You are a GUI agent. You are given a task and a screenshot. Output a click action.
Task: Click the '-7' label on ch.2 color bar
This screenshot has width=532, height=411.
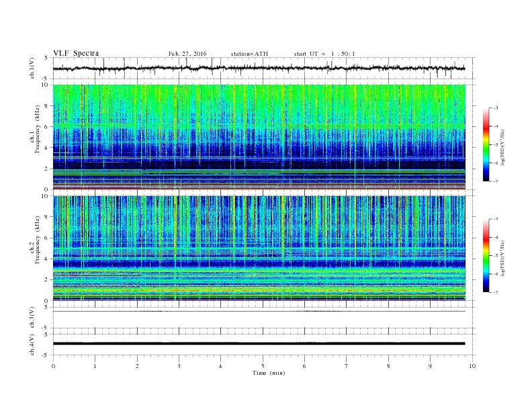495,292
